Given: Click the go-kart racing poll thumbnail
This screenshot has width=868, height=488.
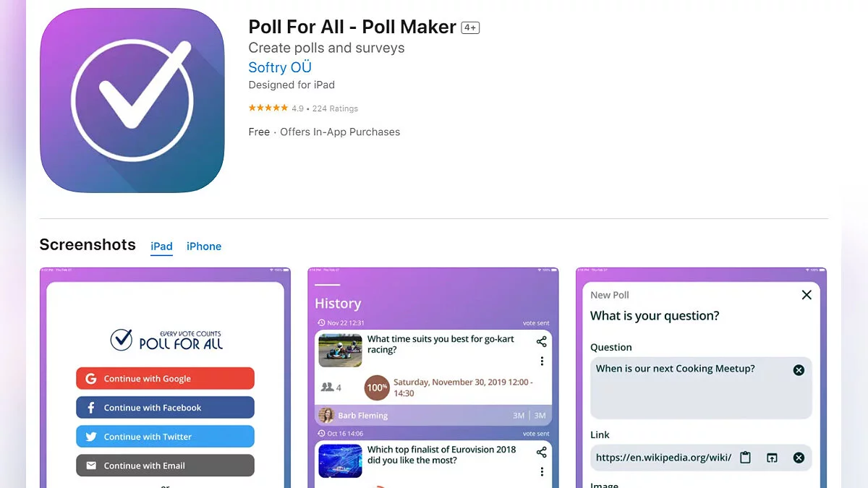Looking at the screenshot, I should 340,351.
